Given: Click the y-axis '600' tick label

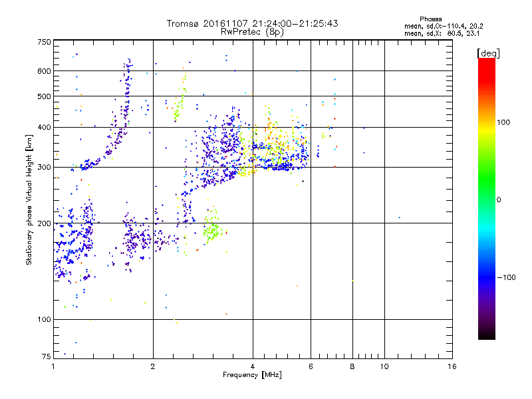Looking at the screenshot, I should (44, 71).
